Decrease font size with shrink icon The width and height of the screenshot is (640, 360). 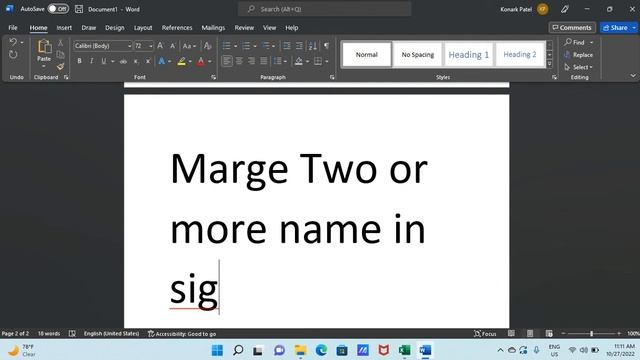[173, 46]
